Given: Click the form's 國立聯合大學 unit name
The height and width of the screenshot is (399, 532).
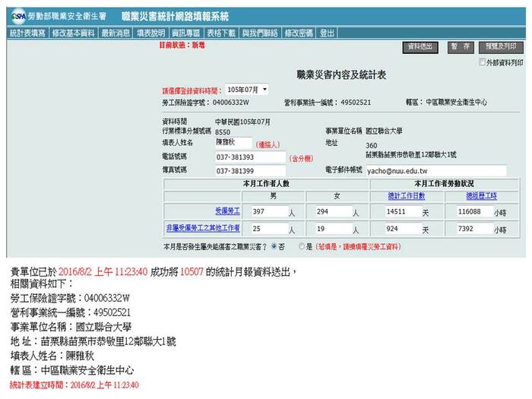Looking at the screenshot, I should coord(384,131).
